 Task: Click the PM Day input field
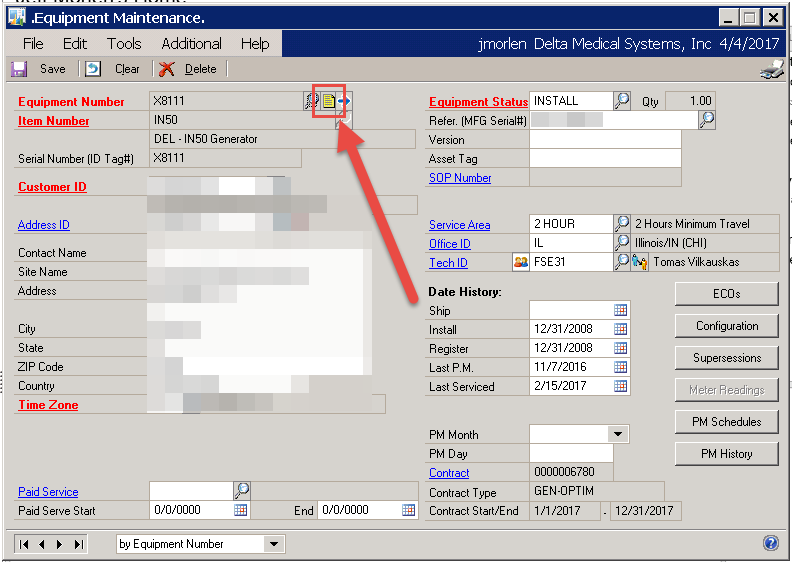(x=571, y=453)
